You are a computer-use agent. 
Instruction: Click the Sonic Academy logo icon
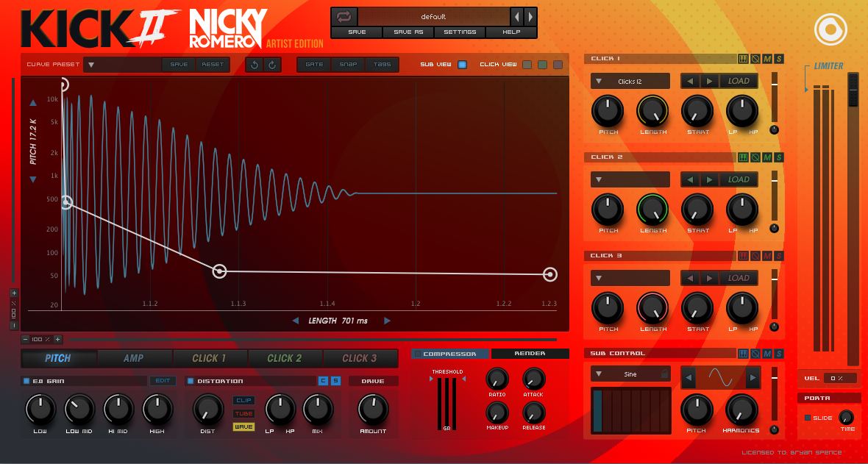tap(830, 29)
